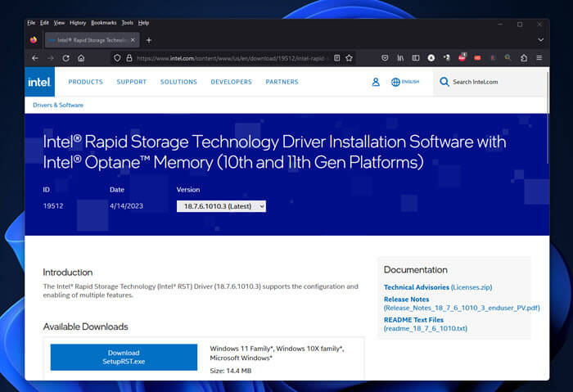
Task: Click the page vertical scrollbar
Action: pyautogui.click(x=548, y=119)
